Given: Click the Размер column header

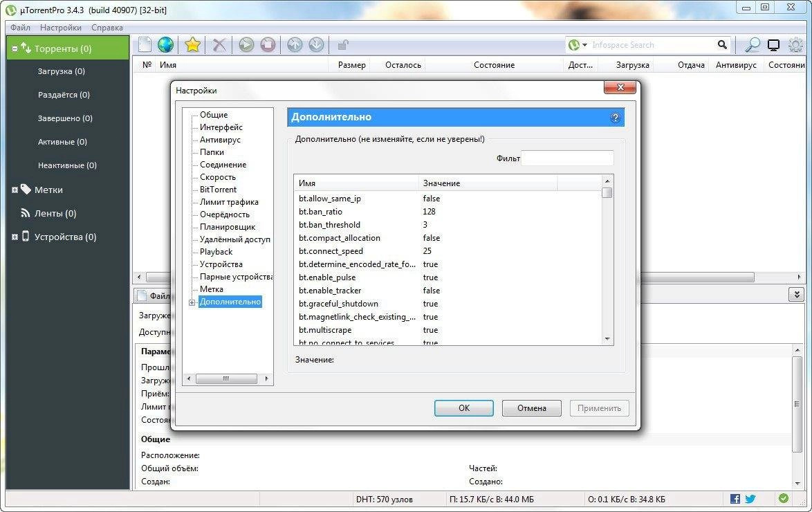Looking at the screenshot, I should coord(351,65).
